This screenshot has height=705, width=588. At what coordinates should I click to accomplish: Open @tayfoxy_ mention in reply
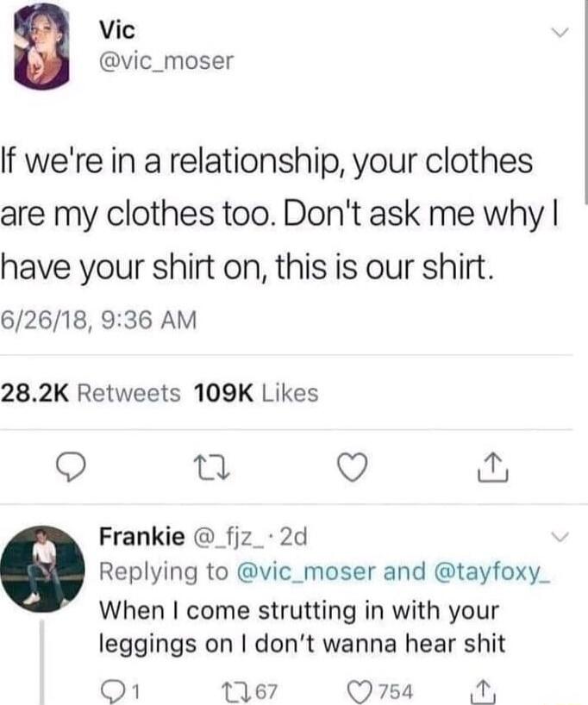point(492,572)
